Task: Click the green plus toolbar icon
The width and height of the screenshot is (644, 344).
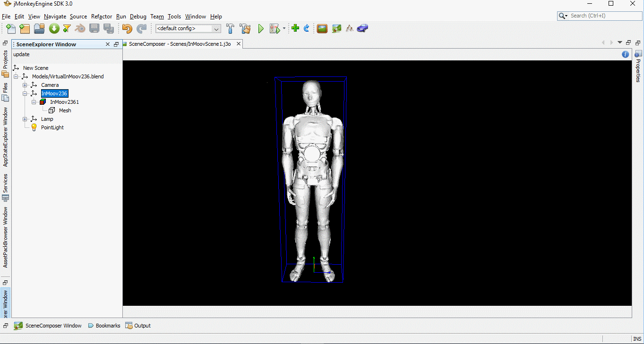Action: [295, 28]
